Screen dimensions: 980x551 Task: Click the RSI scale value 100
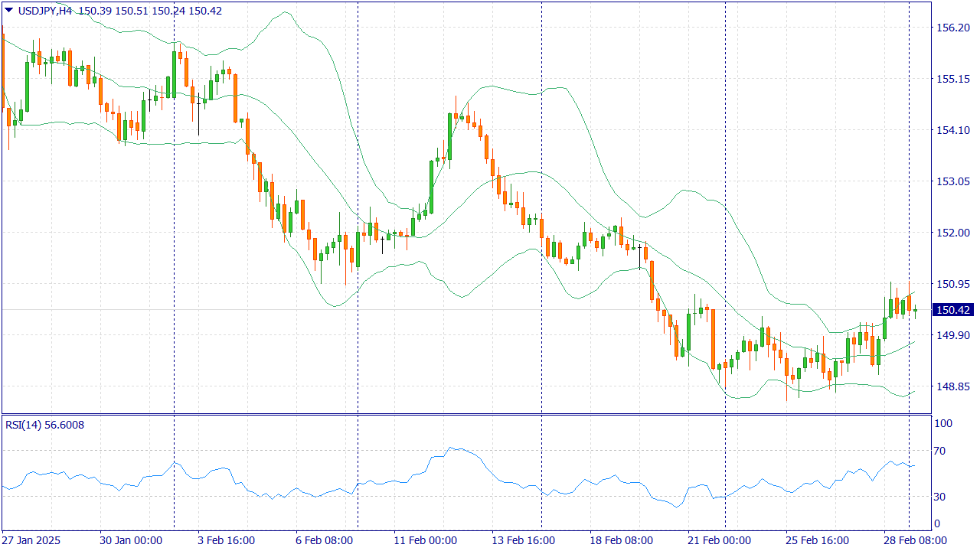pos(944,423)
